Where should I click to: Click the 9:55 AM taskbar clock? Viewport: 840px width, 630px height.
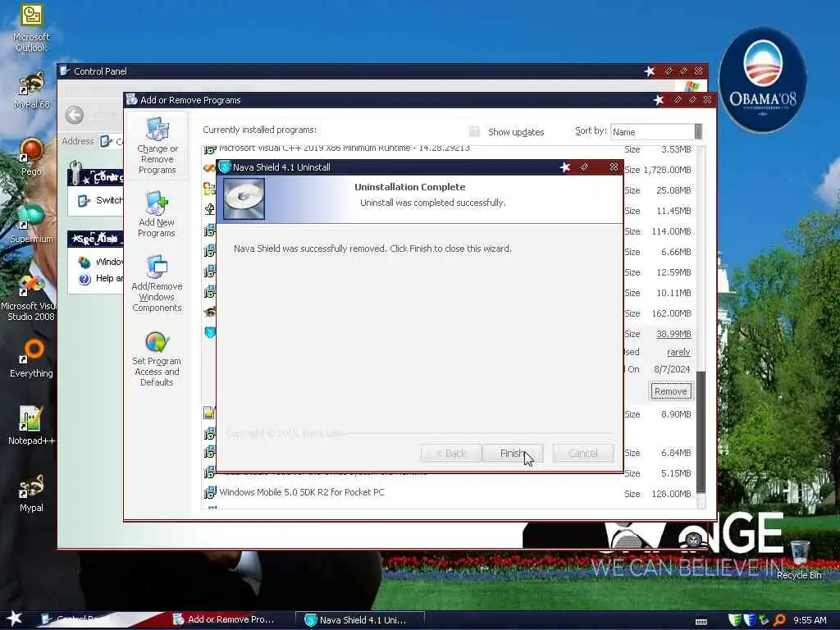(810, 620)
